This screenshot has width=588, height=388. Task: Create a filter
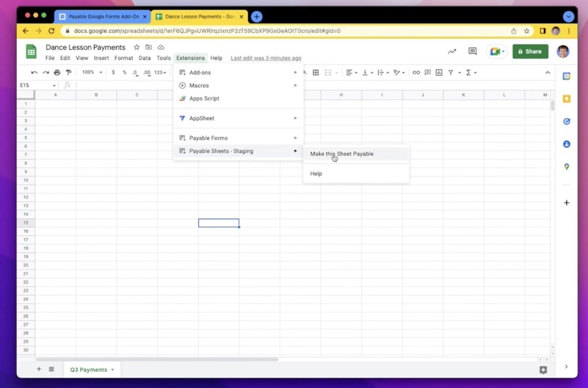click(451, 72)
